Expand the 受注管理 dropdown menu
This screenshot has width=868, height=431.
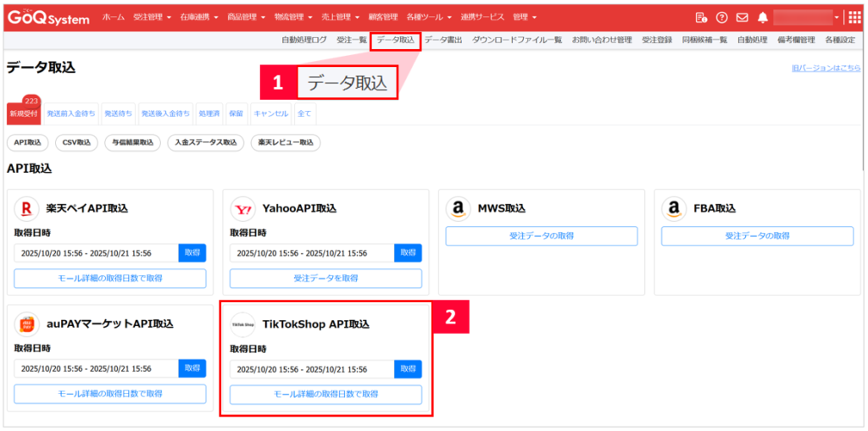[152, 18]
